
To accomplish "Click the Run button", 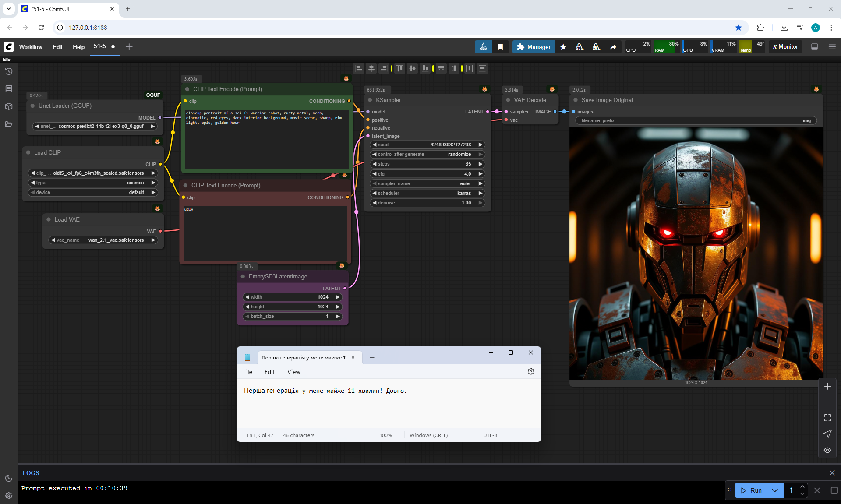I will [751, 490].
